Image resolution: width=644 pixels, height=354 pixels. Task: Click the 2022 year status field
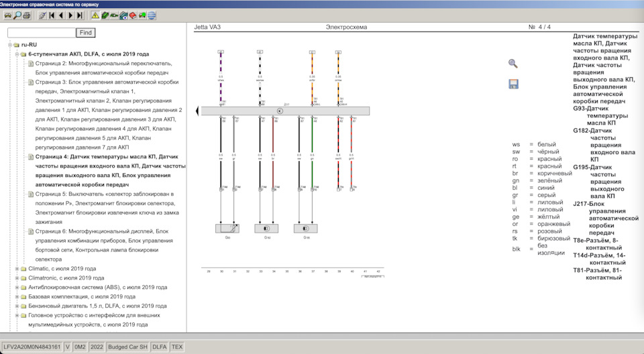pos(97,347)
